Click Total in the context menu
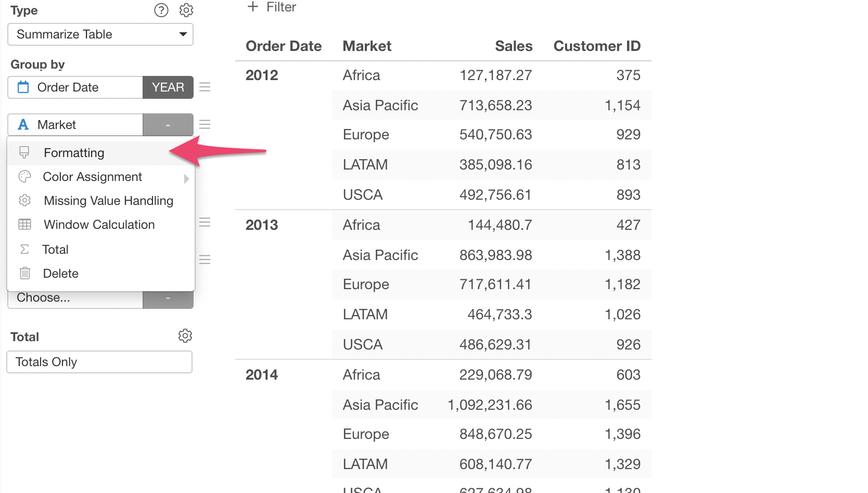868x493 pixels. [55, 250]
